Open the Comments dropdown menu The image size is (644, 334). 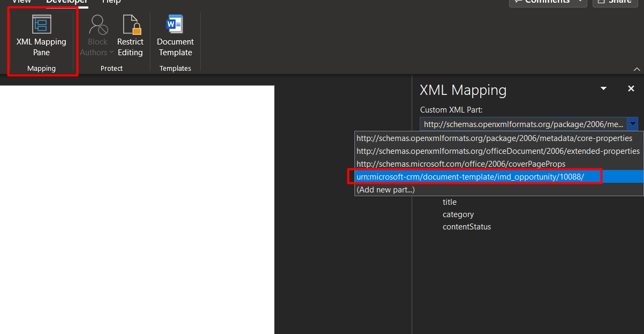(579, 2)
